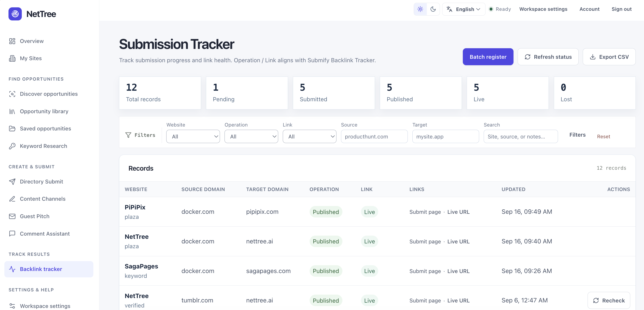Click the Export CSV button

[x=609, y=57]
